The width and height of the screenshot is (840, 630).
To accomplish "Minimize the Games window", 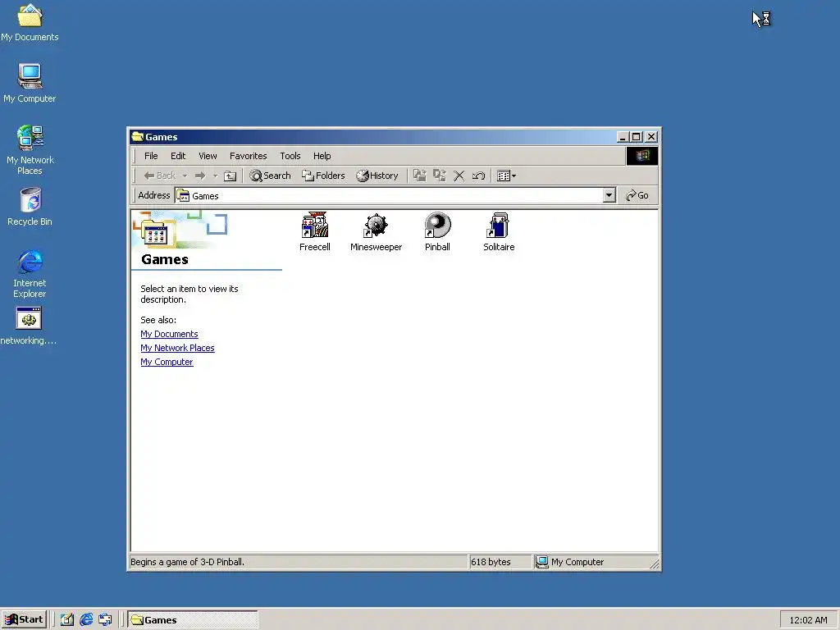I will pos(622,137).
